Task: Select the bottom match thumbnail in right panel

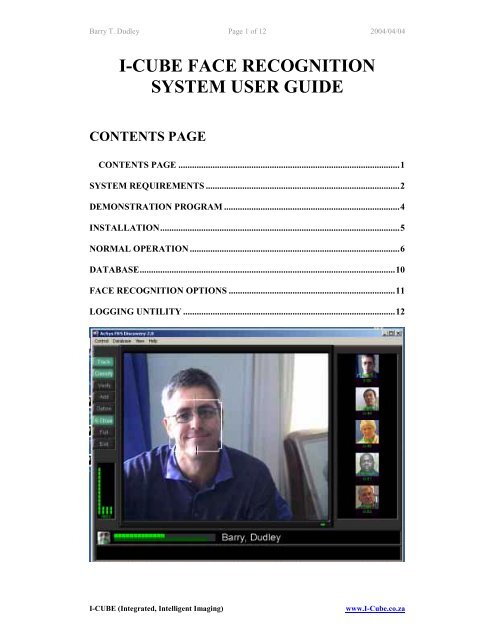Action: [367, 497]
